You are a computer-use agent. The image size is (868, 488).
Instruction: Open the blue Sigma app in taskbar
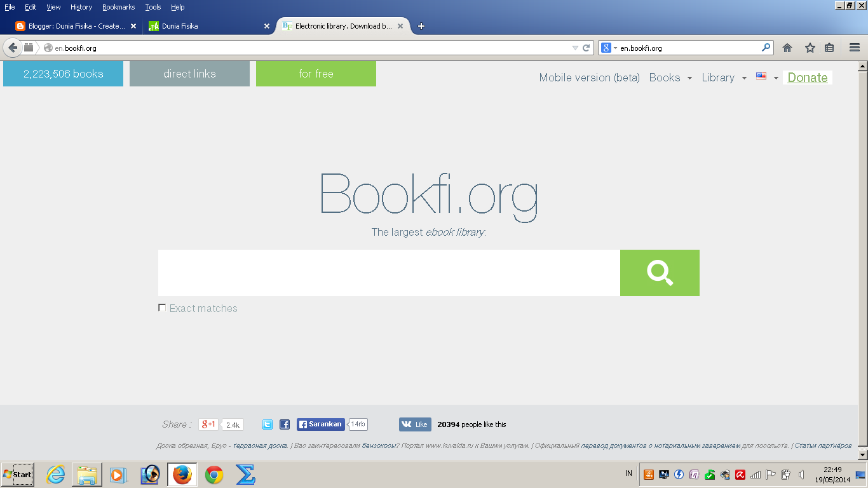click(245, 475)
